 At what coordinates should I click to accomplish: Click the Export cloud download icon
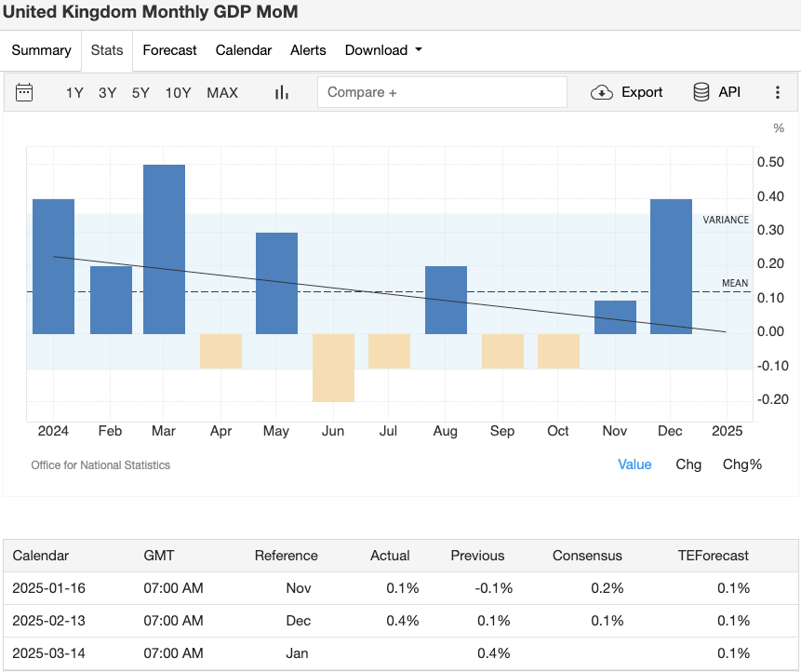(x=602, y=92)
